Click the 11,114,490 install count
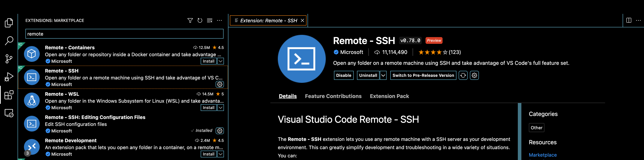The height and width of the screenshot is (160, 644). pos(394,52)
